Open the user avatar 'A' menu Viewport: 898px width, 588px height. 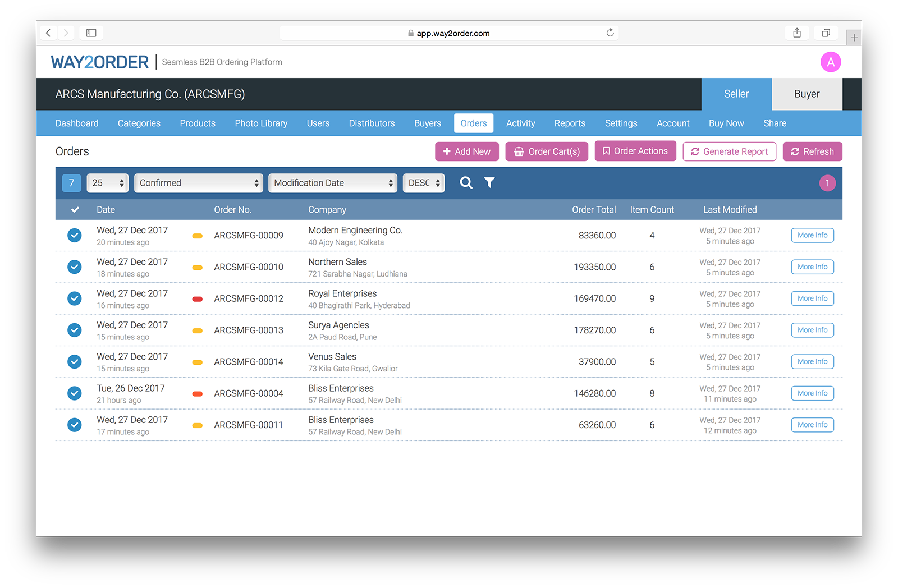point(831,62)
